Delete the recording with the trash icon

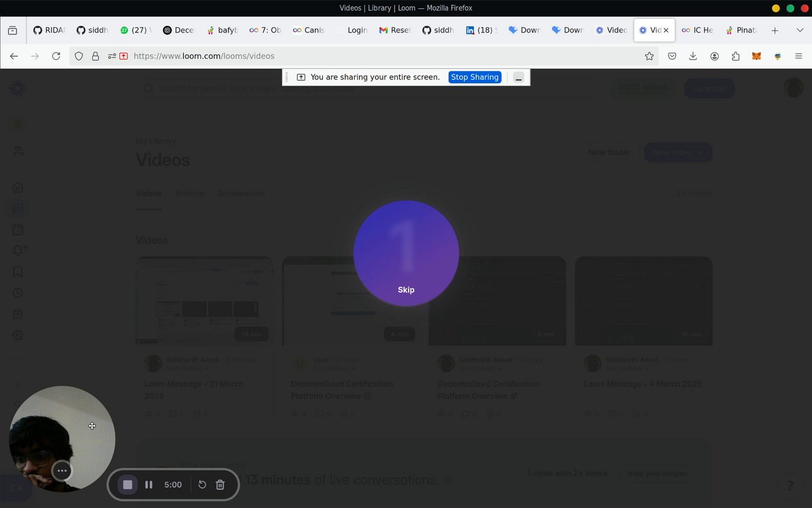(220, 485)
